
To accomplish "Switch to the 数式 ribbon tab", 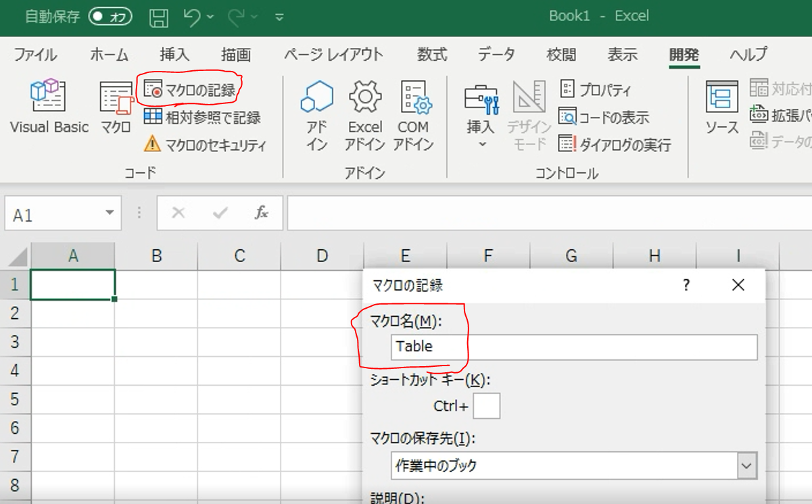I will [431, 55].
